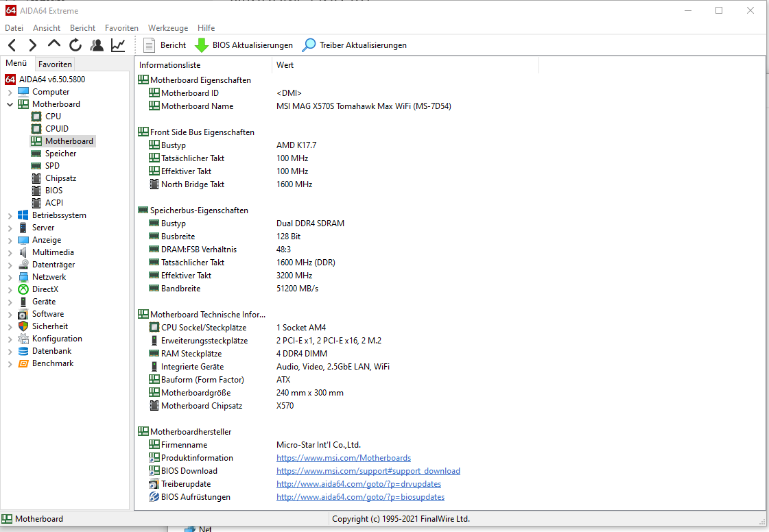Expand the Netzwerk node arrow
The width and height of the screenshot is (769, 532).
pyautogui.click(x=10, y=277)
